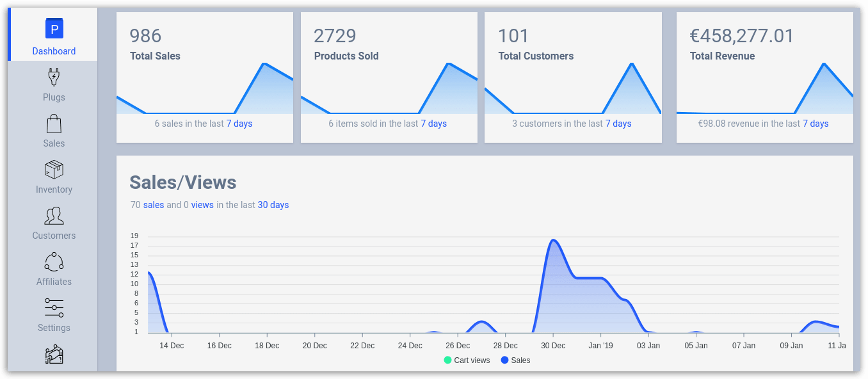
Task: Click the 30 days link under Sales/Views
Action: tap(273, 204)
